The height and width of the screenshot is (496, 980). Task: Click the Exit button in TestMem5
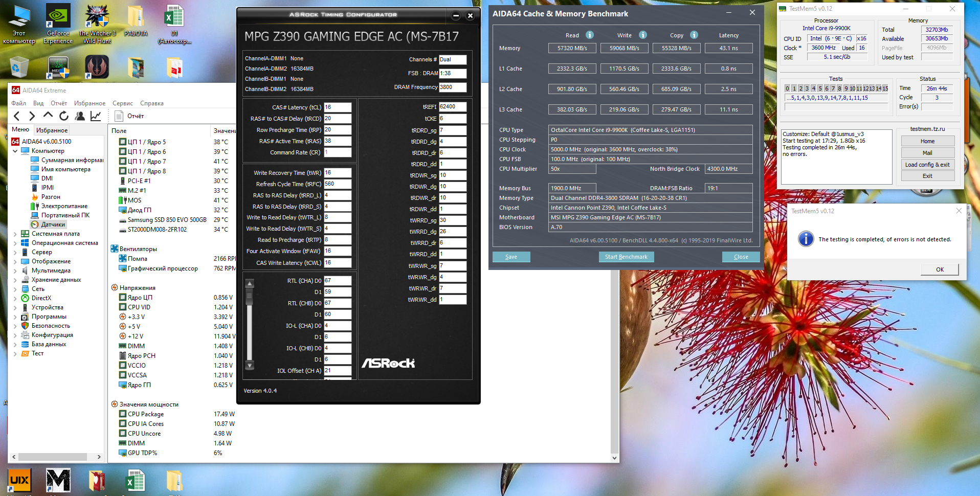point(927,176)
